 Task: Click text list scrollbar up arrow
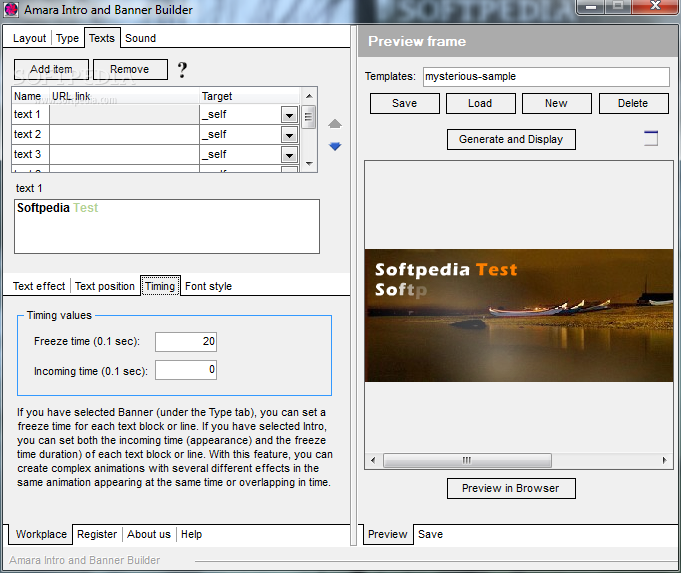coord(309,96)
